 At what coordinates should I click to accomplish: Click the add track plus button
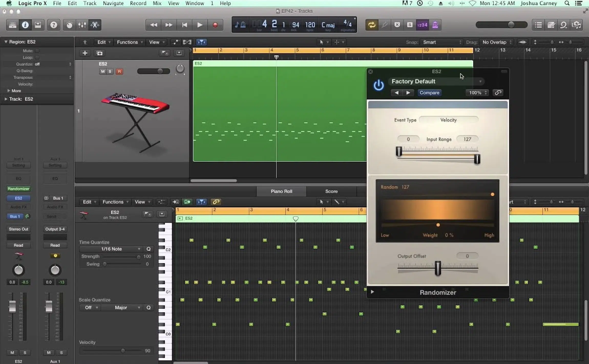tap(85, 53)
